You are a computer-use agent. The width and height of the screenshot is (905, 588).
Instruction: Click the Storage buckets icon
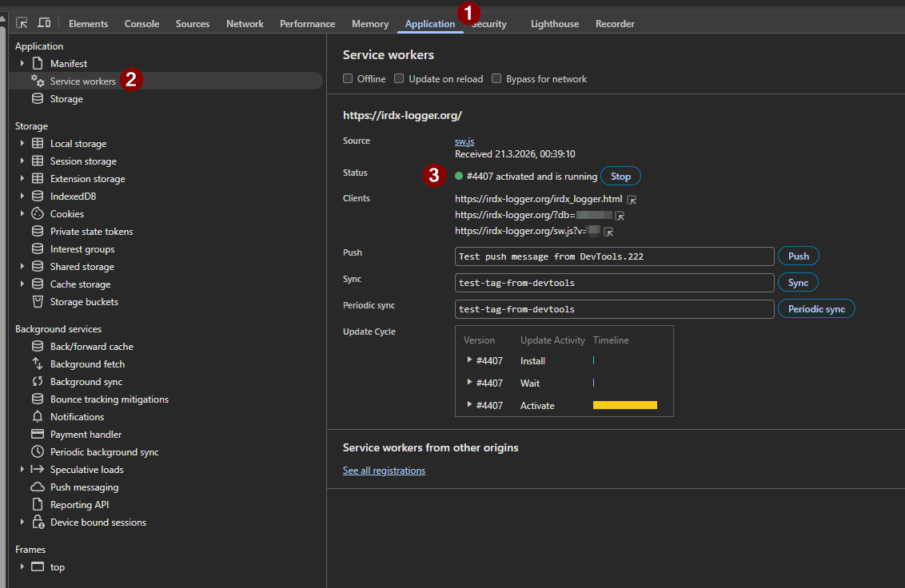[x=37, y=302]
